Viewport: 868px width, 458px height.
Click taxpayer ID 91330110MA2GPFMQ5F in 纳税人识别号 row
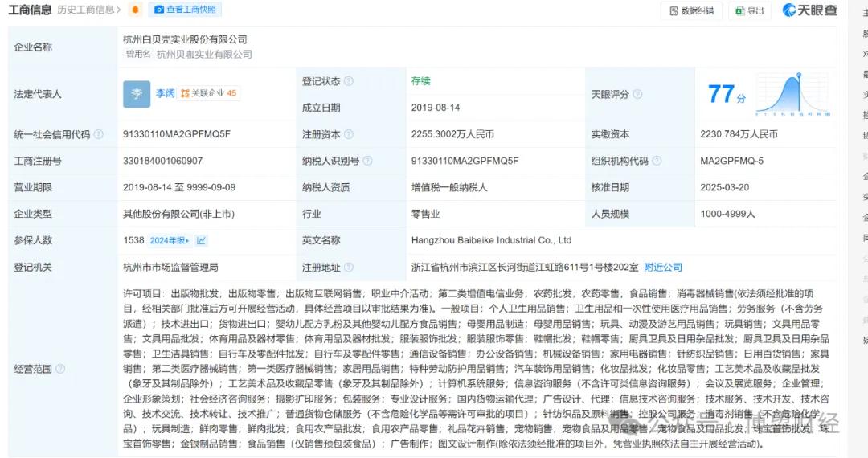point(465,161)
